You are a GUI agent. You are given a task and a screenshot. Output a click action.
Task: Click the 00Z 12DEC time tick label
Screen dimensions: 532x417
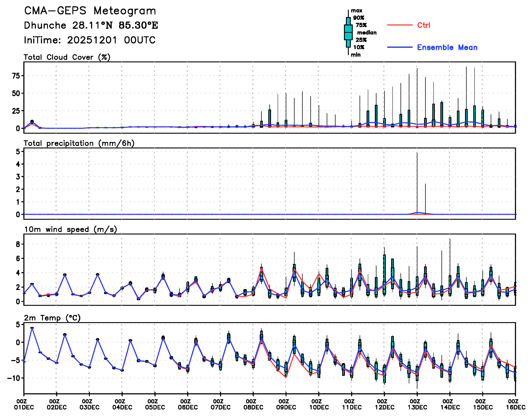(x=384, y=404)
